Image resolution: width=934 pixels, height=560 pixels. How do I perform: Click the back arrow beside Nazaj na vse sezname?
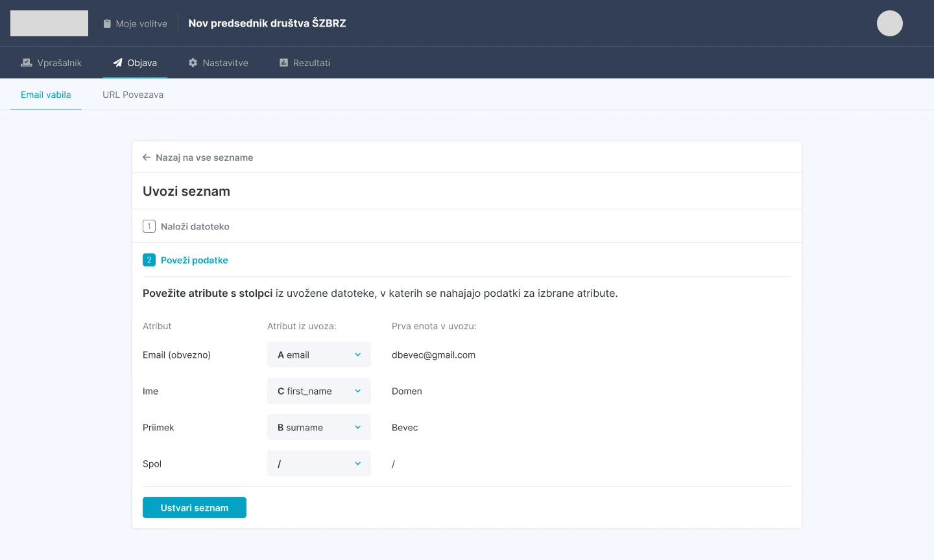(146, 157)
